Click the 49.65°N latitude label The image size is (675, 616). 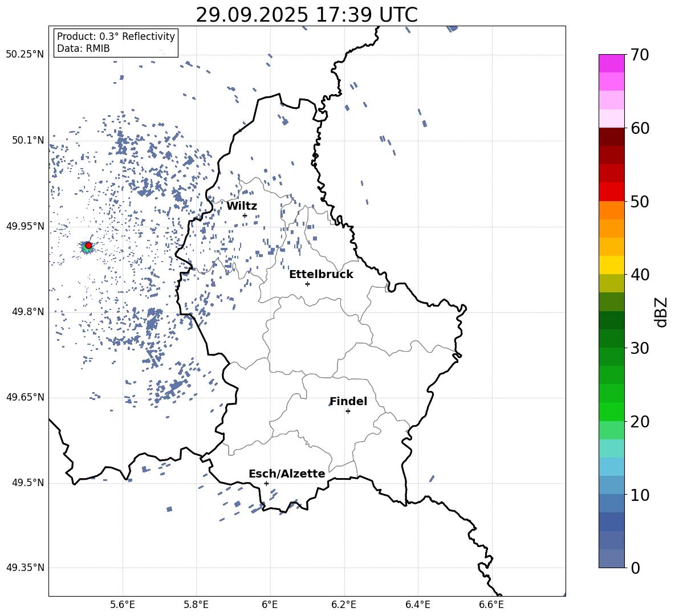coord(25,397)
